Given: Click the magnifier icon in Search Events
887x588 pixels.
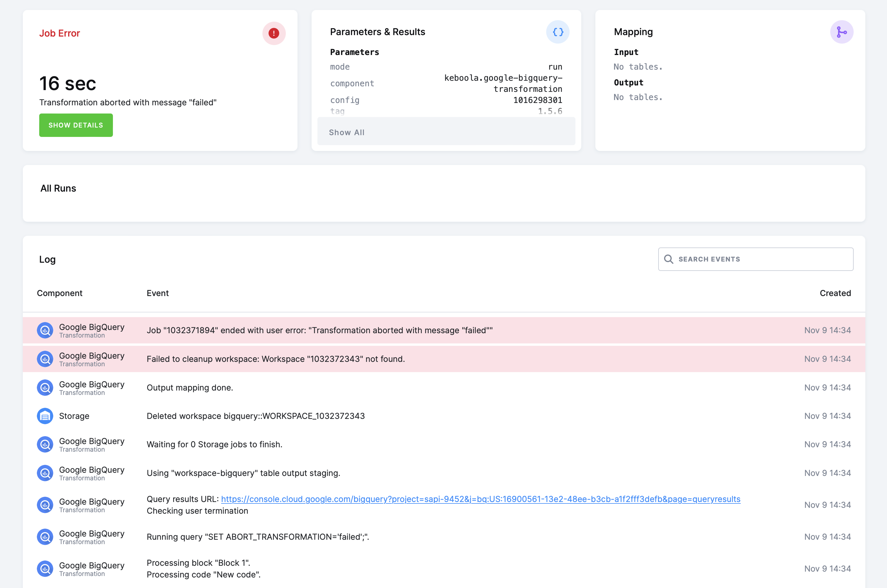Looking at the screenshot, I should coord(668,259).
